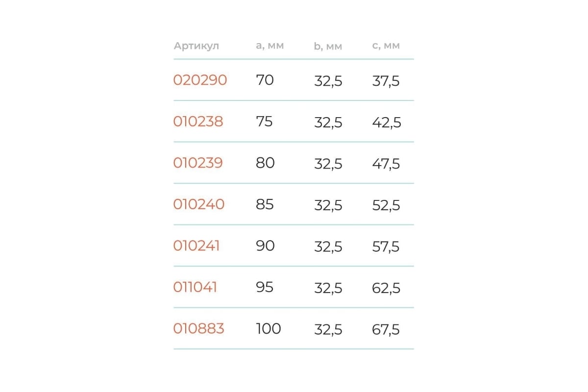Click the 32,5 cell in the 010883 row
The height and width of the screenshot is (392, 588).
(328, 329)
